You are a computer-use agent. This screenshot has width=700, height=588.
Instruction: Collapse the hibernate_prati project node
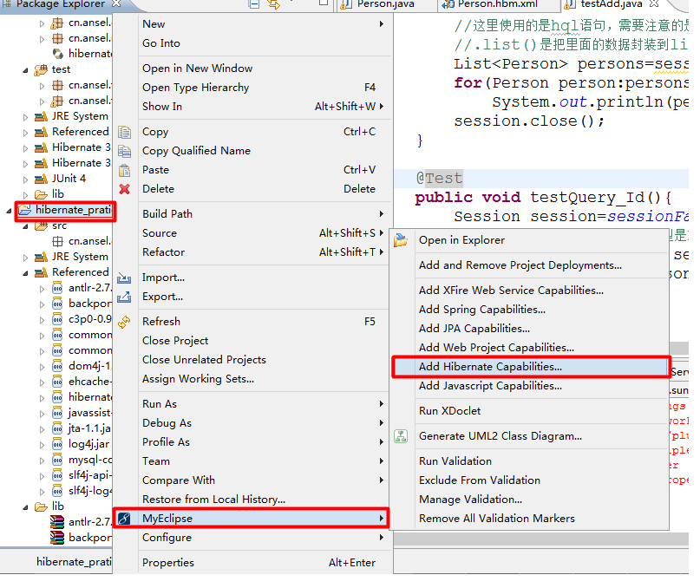click(9, 211)
